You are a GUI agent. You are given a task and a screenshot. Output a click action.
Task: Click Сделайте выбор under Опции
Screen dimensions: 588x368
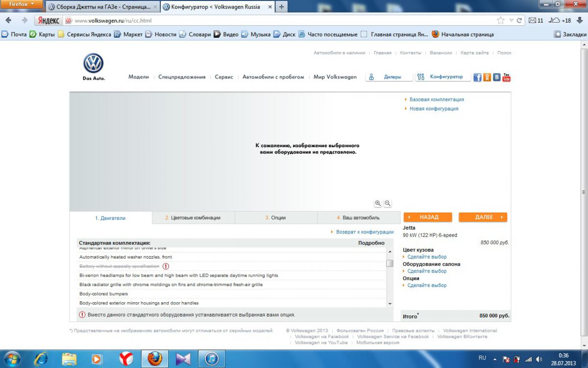point(427,286)
